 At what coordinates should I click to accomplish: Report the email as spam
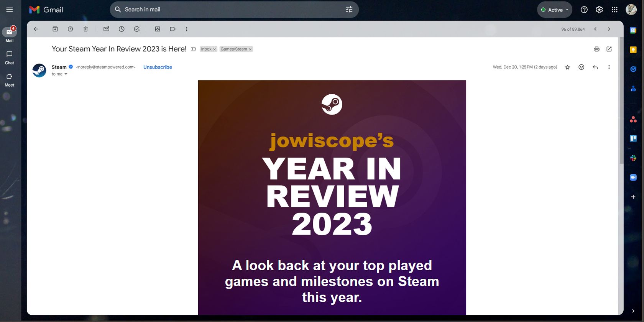point(70,29)
